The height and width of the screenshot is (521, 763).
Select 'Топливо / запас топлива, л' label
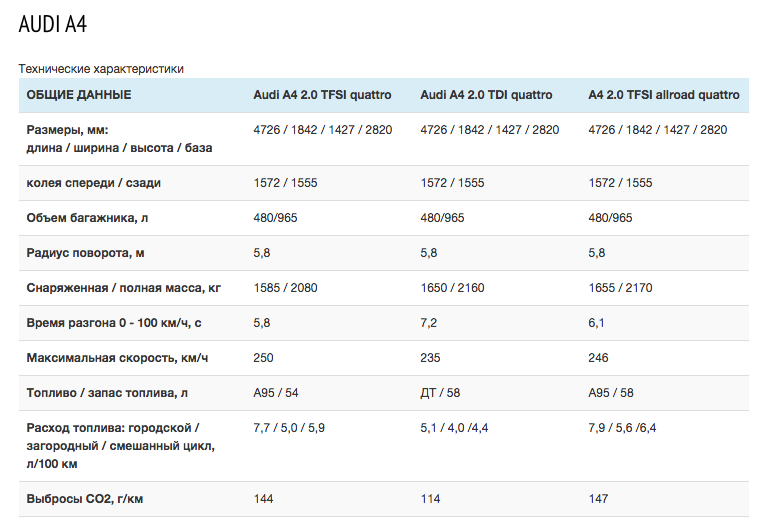click(x=107, y=393)
